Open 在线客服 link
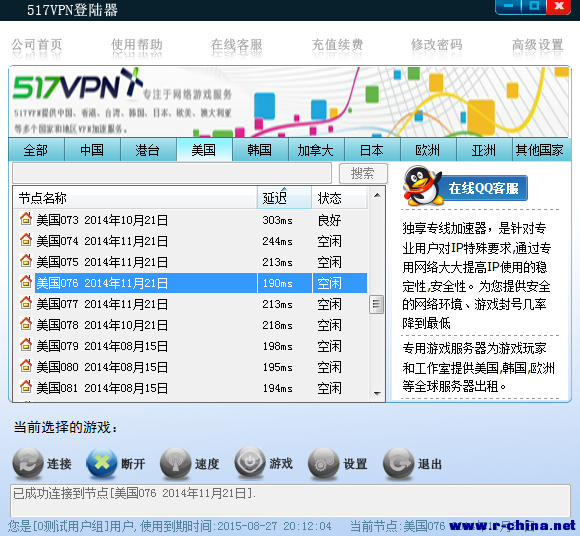Image resolution: width=580 pixels, height=536 pixels. click(x=237, y=45)
